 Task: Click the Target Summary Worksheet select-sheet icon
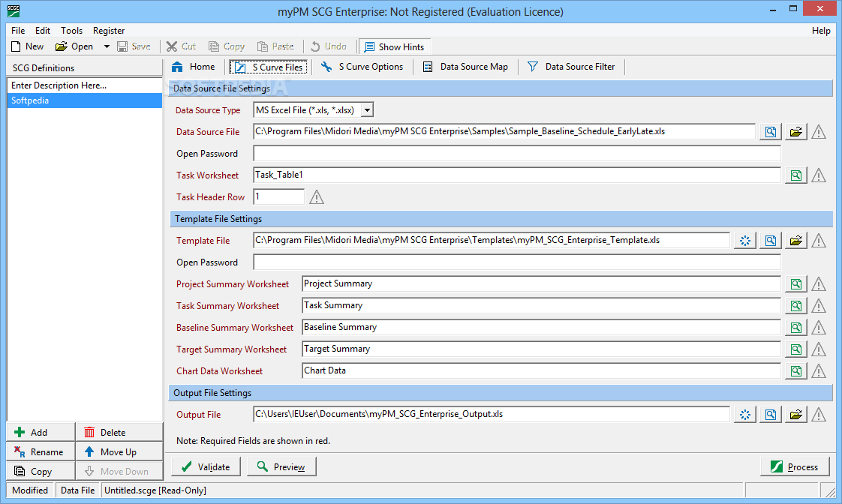[x=795, y=349]
